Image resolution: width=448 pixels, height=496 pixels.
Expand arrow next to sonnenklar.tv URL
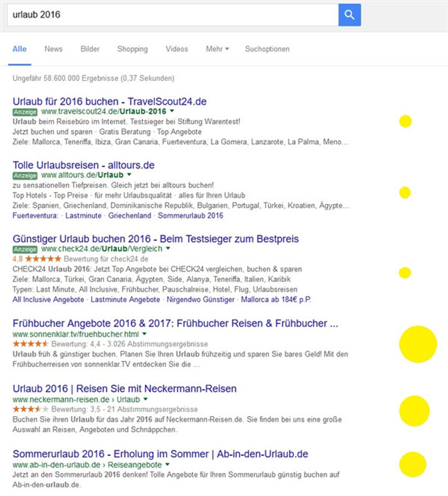pos(144,334)
